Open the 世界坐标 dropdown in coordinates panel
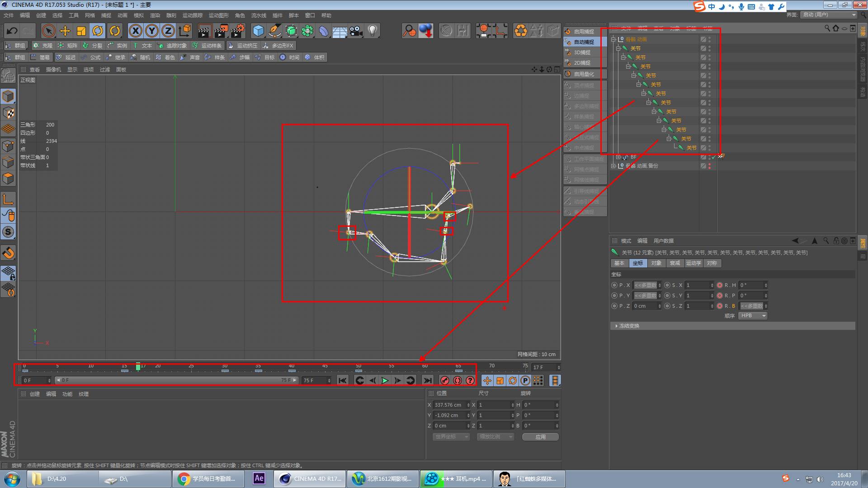This screenshot has width=868, height=488. pos(451,437)
